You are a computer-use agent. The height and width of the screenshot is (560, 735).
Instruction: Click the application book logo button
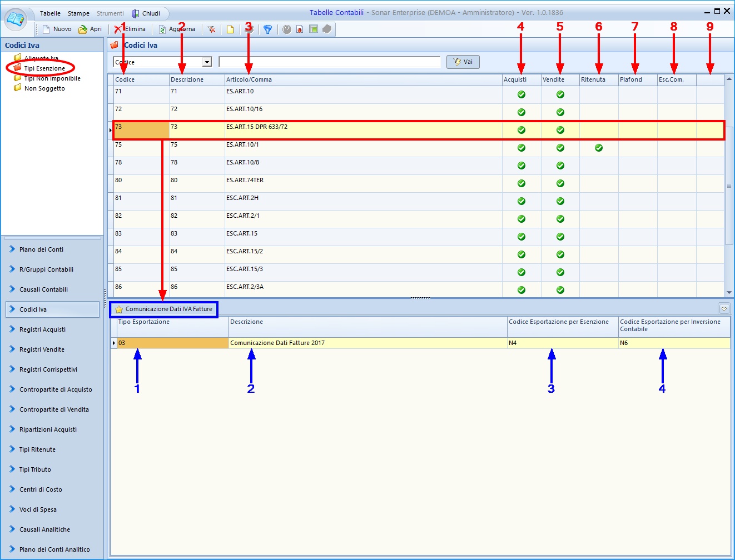point(16,19)
